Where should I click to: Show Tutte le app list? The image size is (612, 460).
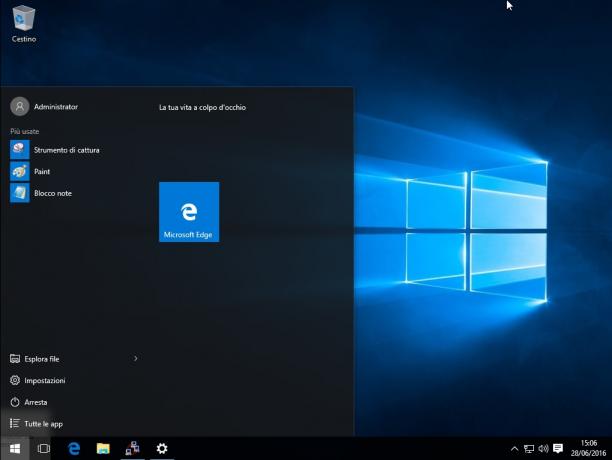[72, 424]
